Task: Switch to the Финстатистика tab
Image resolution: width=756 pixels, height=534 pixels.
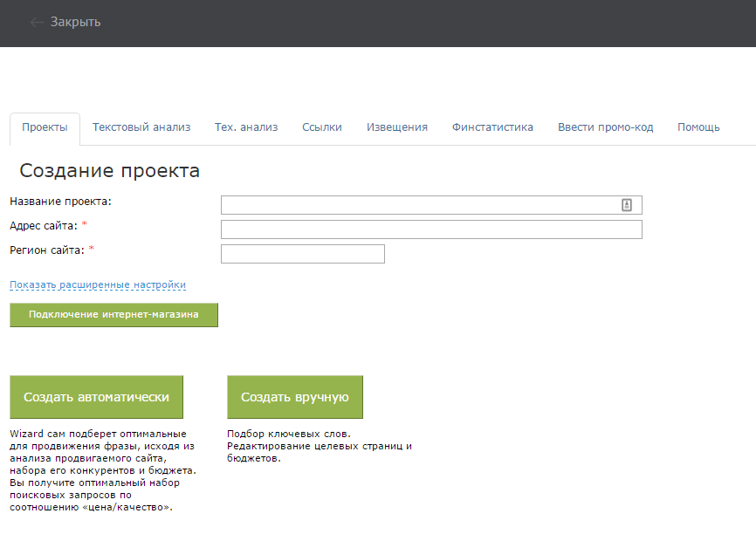Action: tap(492, 127)
